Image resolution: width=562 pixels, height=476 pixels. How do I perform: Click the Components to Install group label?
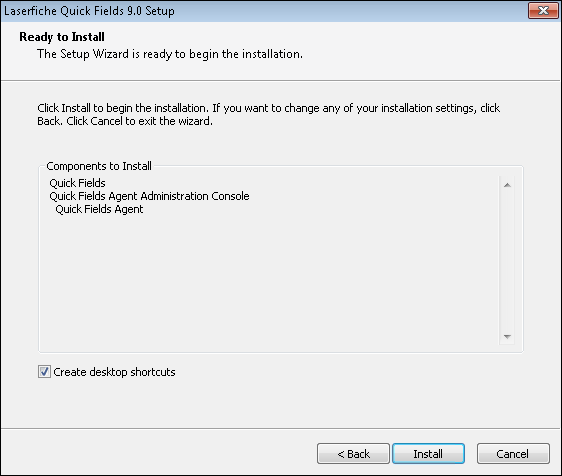99,166
